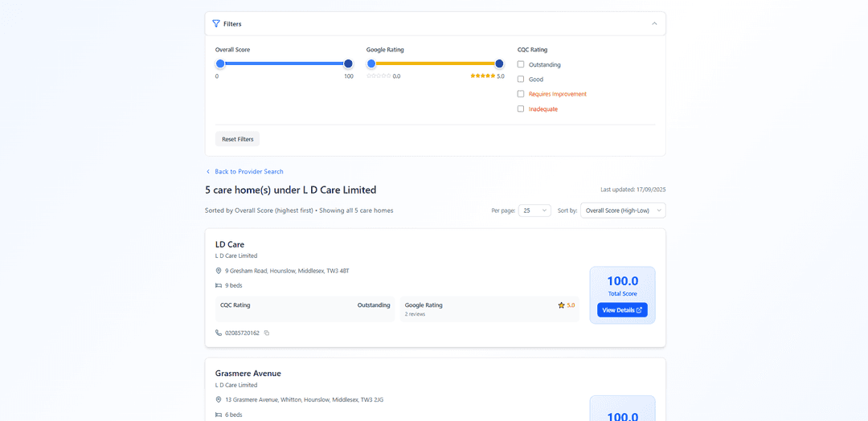868x421 pixels.
Task: Tick the Requires Improvement checkbox
Action: pos(521,94)
